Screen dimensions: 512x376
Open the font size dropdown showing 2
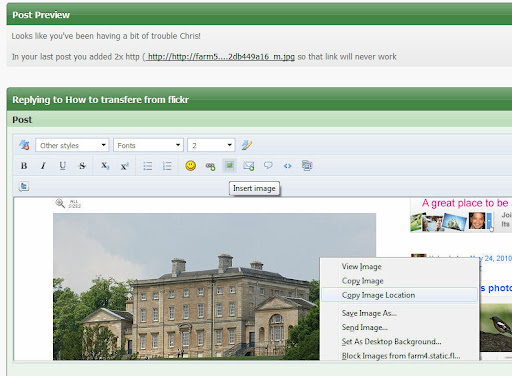(x=211, y=145)
